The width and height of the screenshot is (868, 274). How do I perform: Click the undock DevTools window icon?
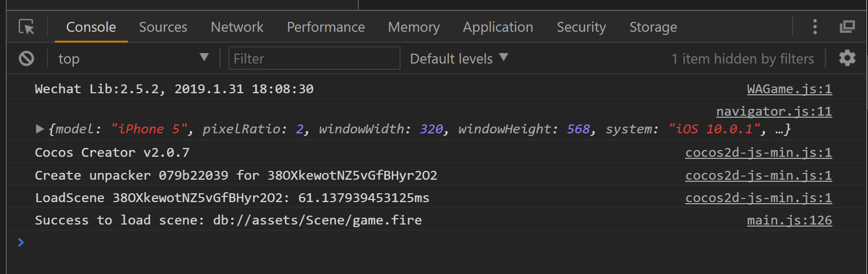click(847, 27)
